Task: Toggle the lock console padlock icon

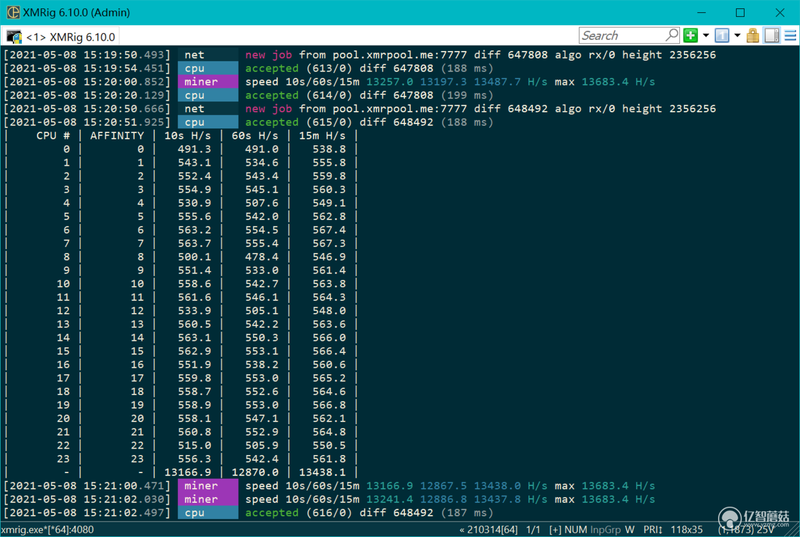Action: [753, 35]
